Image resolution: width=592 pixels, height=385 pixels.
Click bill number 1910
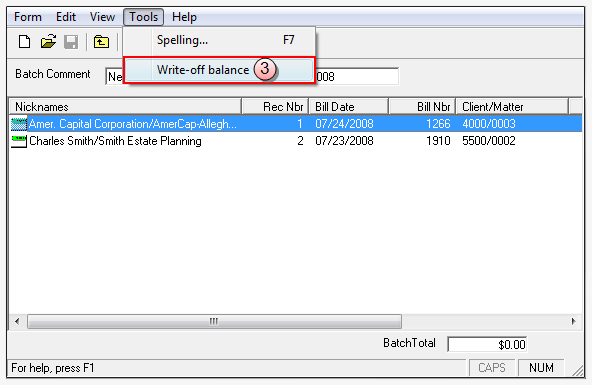[x=438, y=141]
